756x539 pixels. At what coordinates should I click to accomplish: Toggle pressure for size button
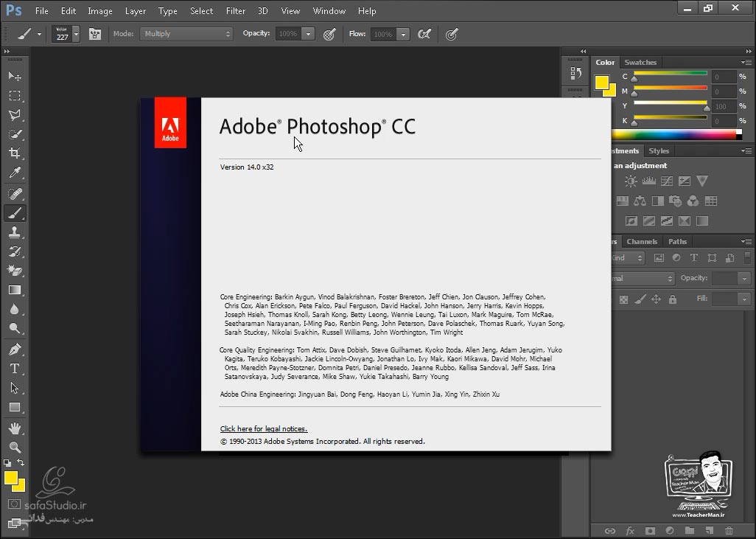click(x=451, y=34)
